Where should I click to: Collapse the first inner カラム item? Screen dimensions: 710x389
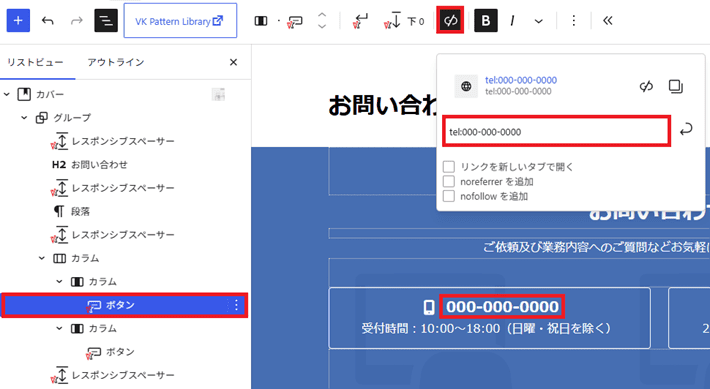(x=60, y=282)
